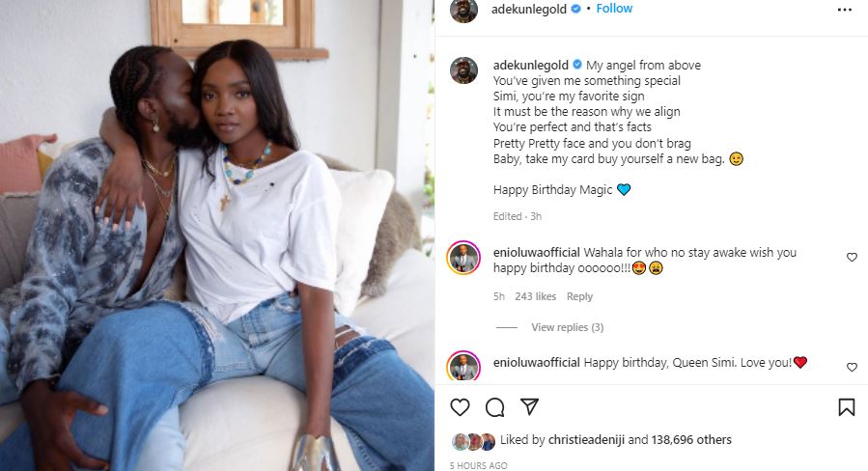This screenshot has width=868, height=471.
Task: Like the 'Wahala for who' comment
Action: 852,258
